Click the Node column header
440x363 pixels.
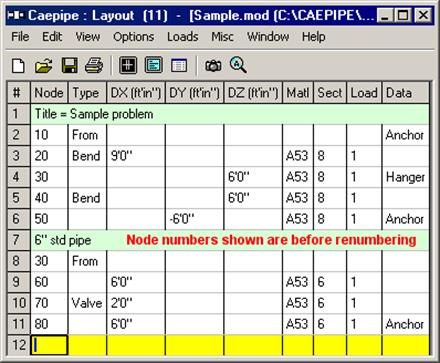[49, 93]
